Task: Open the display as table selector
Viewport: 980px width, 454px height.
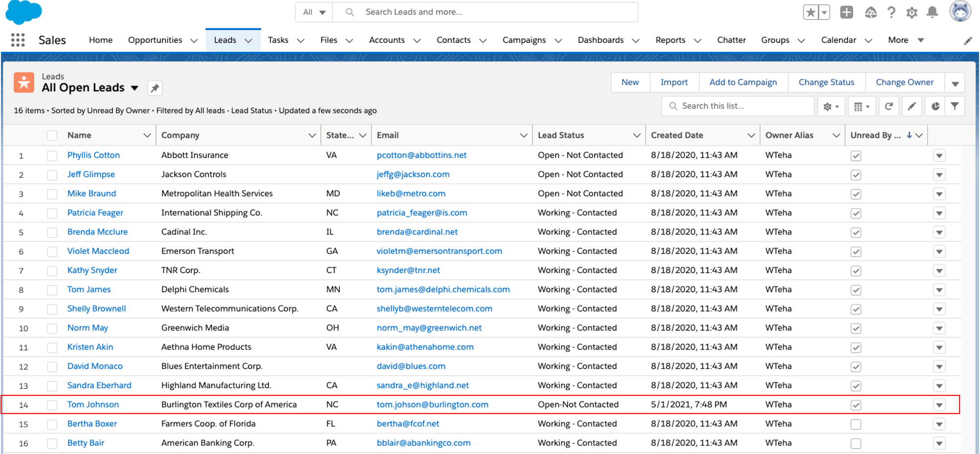Action: click(862, 107)
